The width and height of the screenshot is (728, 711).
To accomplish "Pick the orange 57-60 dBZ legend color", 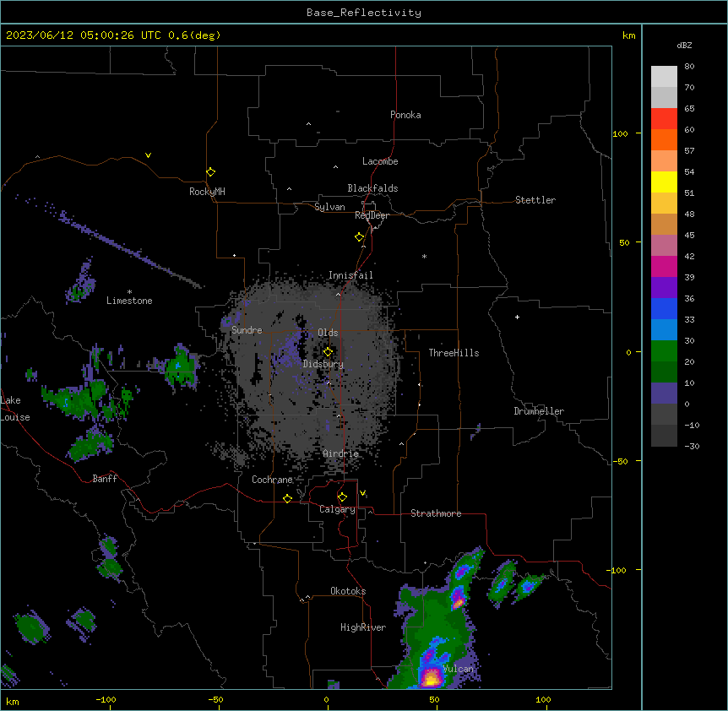I will coord(664,139).
